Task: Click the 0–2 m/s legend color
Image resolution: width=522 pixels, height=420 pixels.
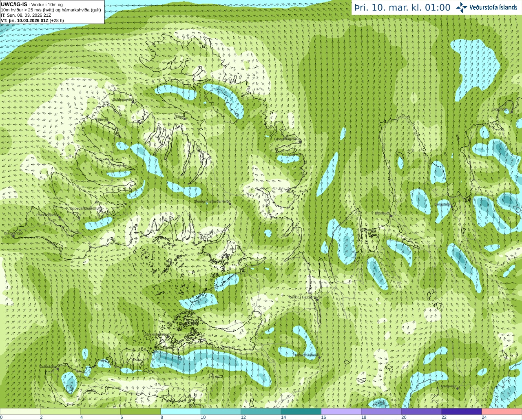Action: (20, 411)
